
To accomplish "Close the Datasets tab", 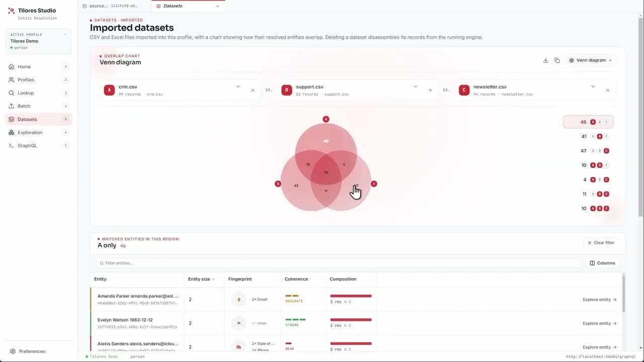I will tap(217, 6).
